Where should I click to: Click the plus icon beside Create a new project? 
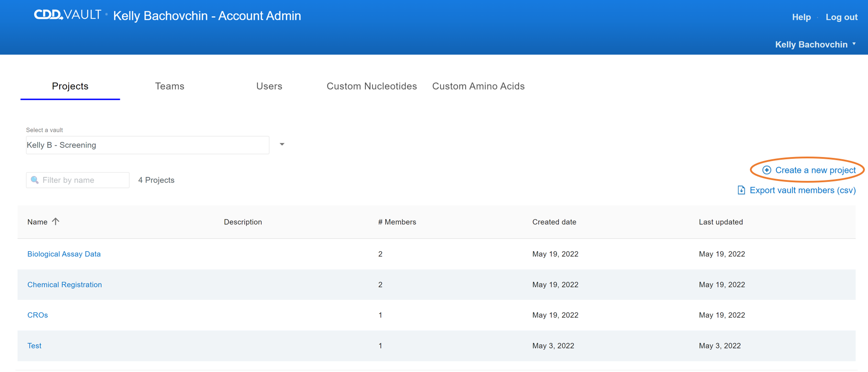click(767, 170)
